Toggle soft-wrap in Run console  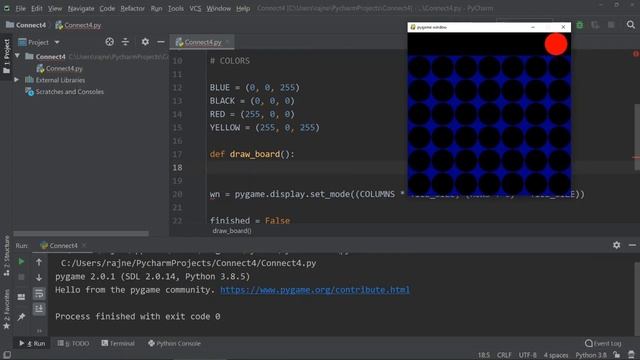(x=39, y=293)
